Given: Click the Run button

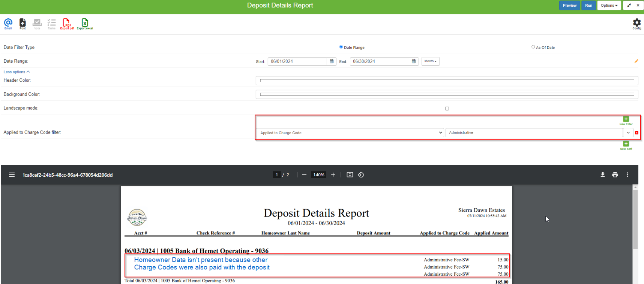Looking at the screenshot, I should [x=588, y=5].
